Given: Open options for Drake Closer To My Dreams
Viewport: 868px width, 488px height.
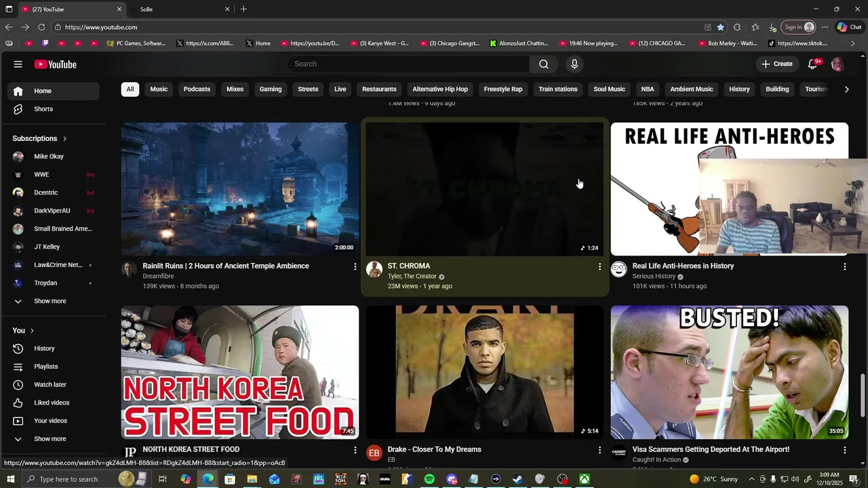Looking at the screenshot, I should tap(599, 450).
